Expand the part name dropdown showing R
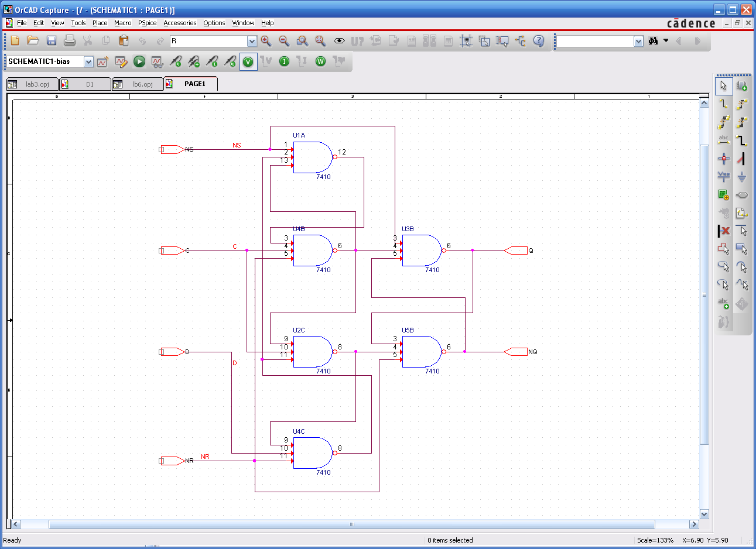Viewport: 756px width, 549px height. point(252,41)
